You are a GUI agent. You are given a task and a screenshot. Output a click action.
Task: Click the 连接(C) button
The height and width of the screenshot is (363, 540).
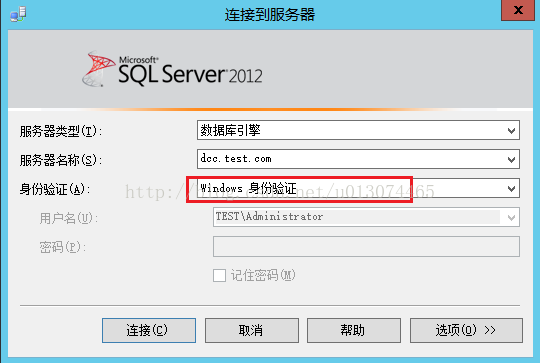click(x=149, y=330)
